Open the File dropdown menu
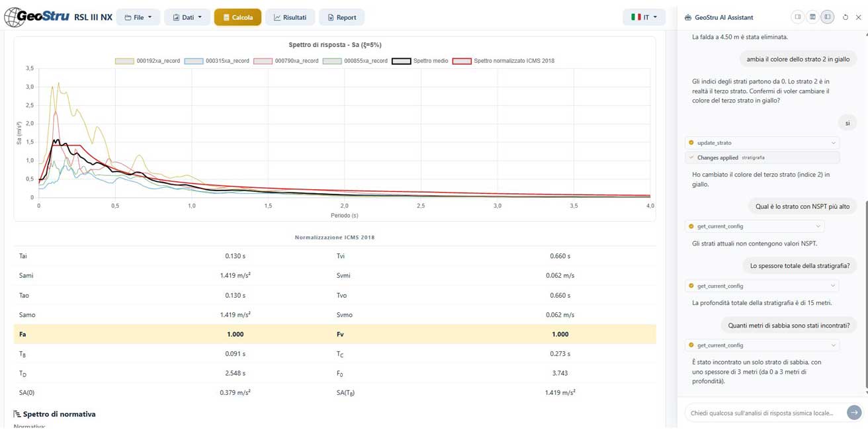 click(x=138, y=17)
